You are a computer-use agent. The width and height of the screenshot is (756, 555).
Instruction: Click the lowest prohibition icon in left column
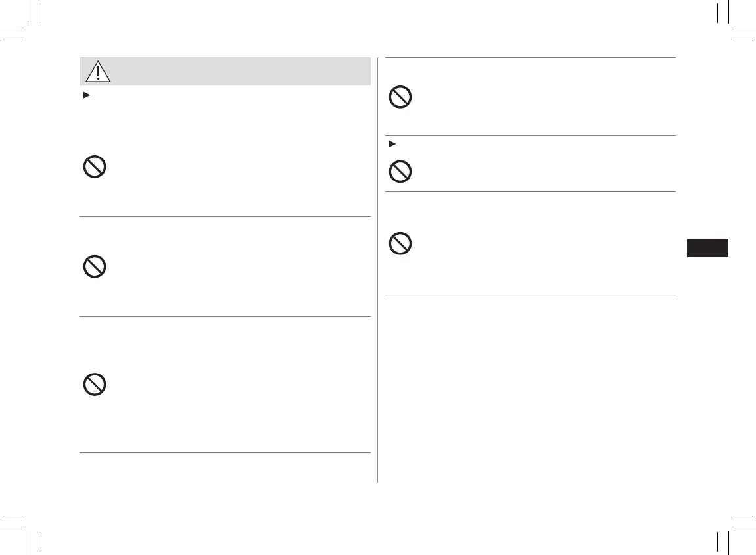point(95,385)
